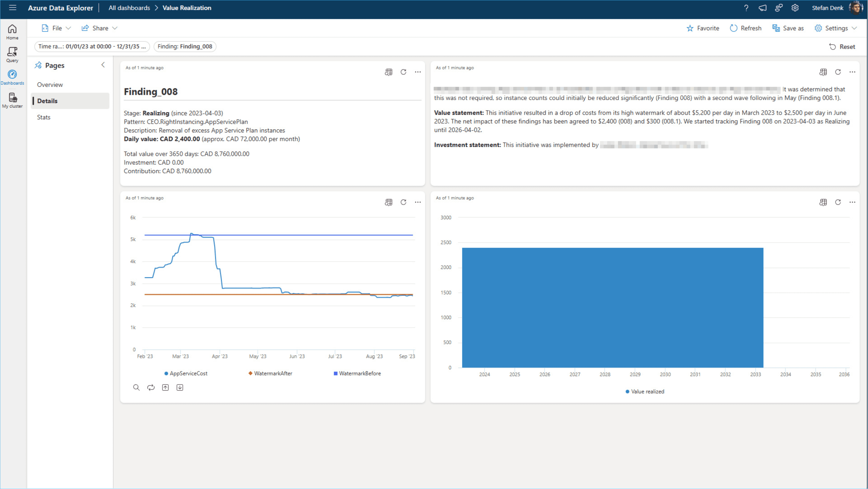Screen dimensions: 868x489
Task: Open the Overview page
Action: pyautogui.click(x=49, y=84)
